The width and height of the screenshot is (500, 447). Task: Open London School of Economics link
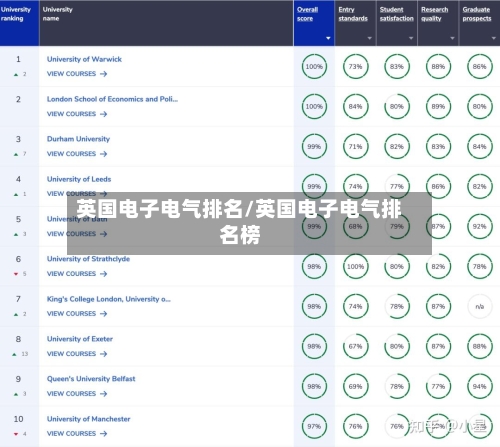click(x=112, y=99)
